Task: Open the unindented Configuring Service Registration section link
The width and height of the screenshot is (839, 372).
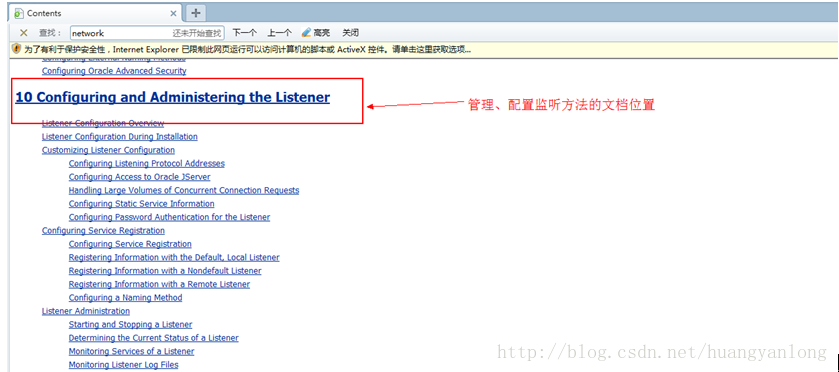Action: coord(103,230)
